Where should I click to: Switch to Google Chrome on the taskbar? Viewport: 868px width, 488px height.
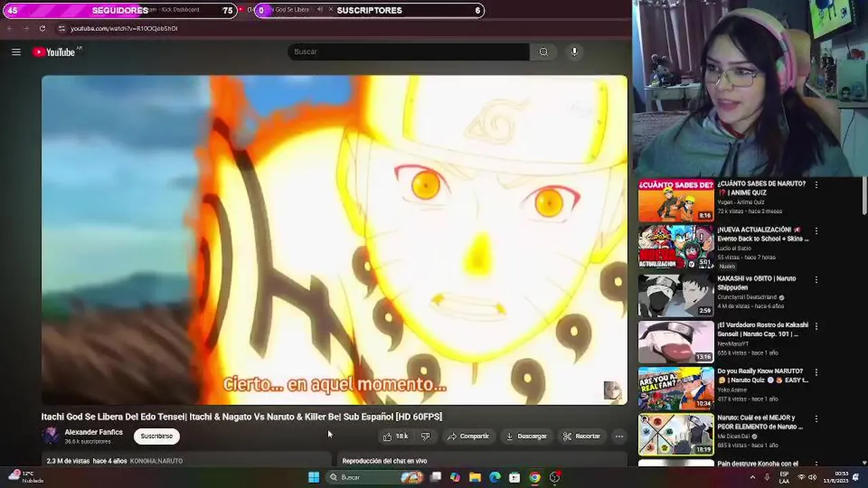pos(534,477)
